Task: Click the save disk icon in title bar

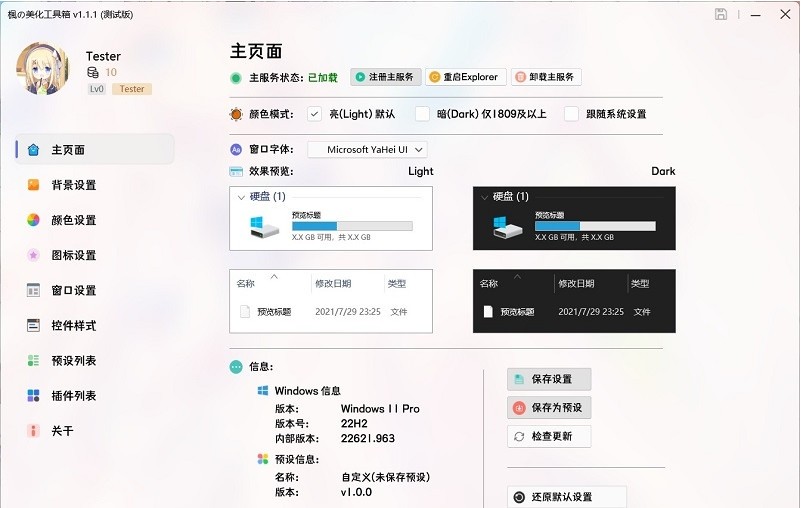Action: coord(721,14)
